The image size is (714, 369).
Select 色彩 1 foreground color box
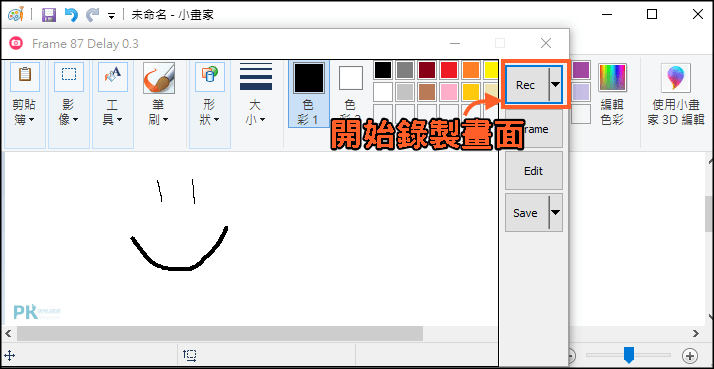pos(309,94)
